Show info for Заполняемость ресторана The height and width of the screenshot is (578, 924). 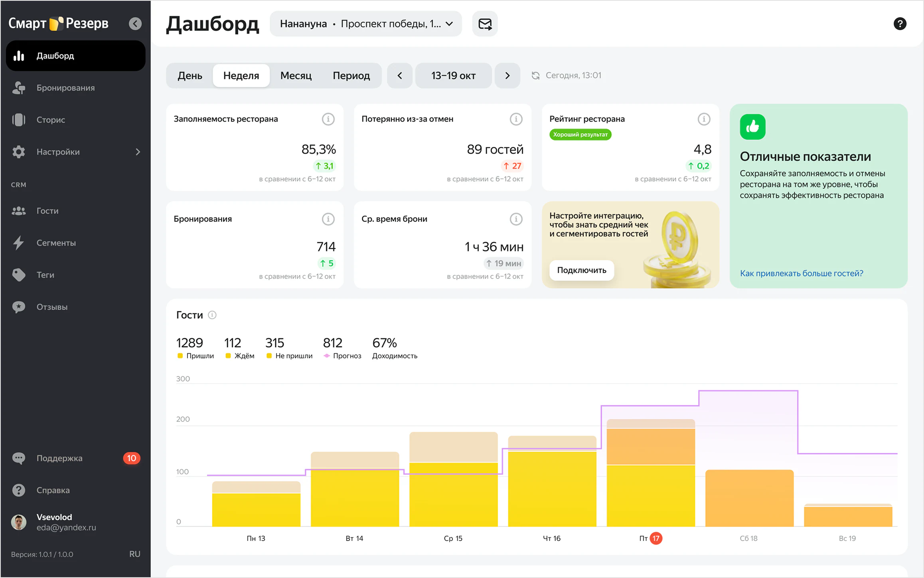[x=328, y=119]
